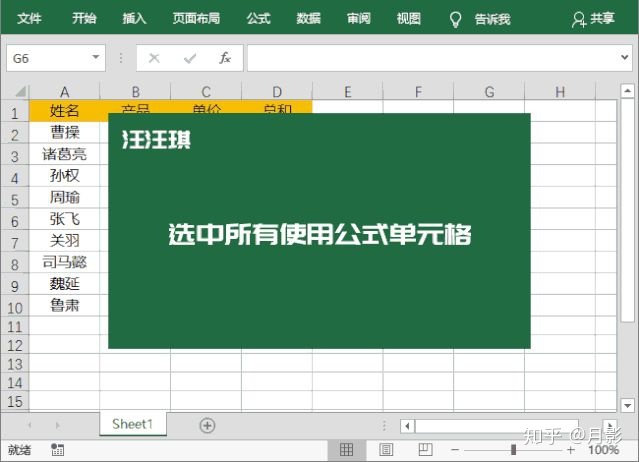Click the 告诉我 search box
Viewport: 639px width, 462px height.
click(492, 19)
